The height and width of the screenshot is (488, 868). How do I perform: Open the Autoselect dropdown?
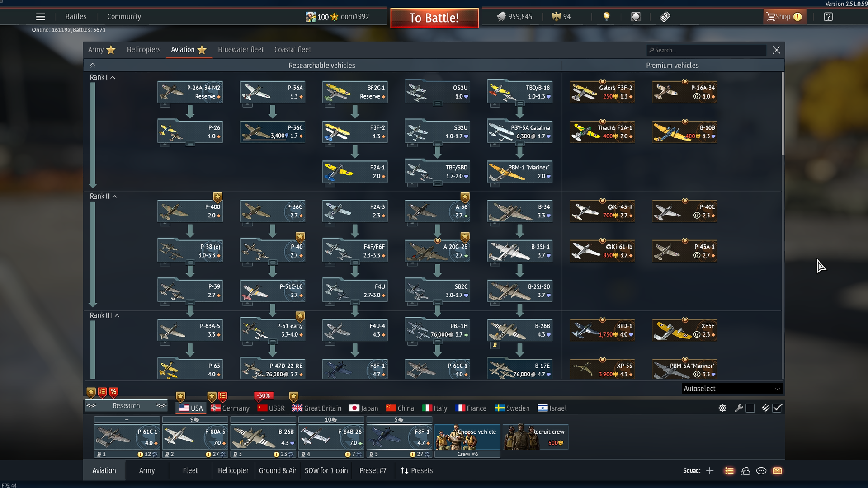click(731, 389)
